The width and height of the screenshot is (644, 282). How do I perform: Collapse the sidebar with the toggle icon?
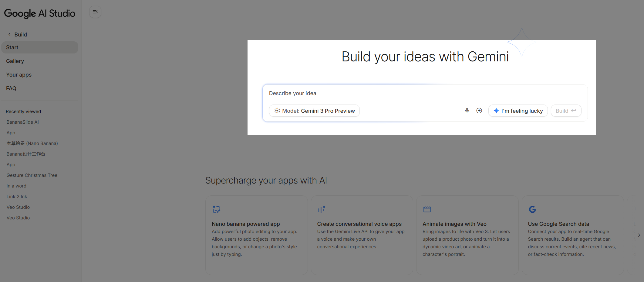(x=95, y=12)
